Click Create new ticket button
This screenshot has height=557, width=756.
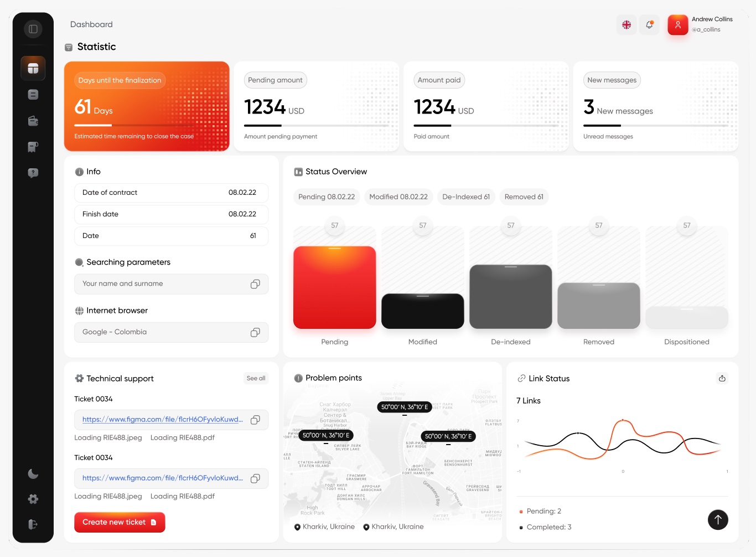[120, 522]
